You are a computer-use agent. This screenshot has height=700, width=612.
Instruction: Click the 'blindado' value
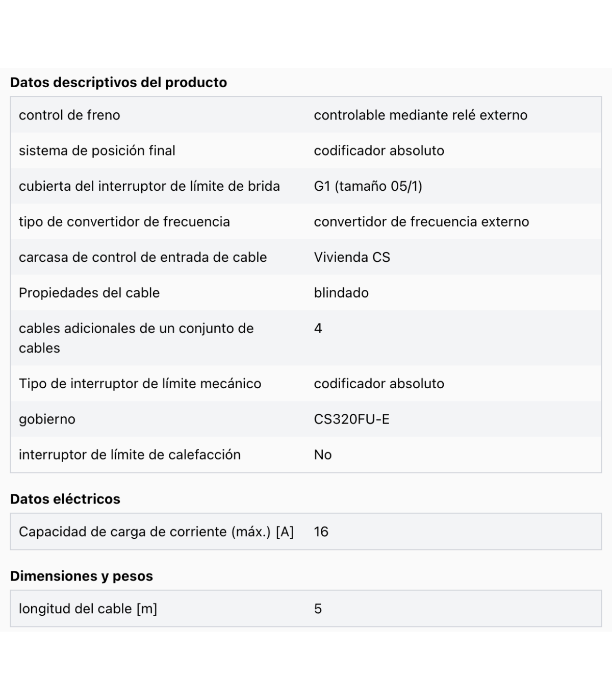coord(341,293)
